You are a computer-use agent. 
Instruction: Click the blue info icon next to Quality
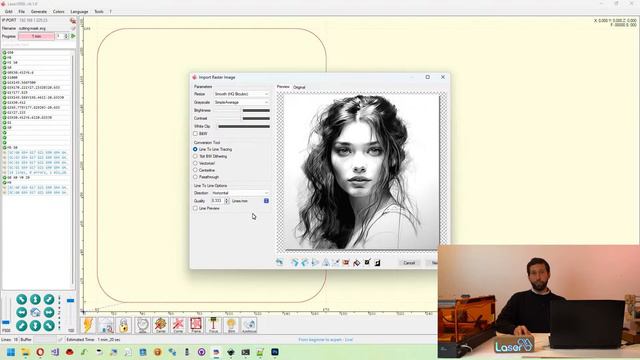click(267, 201)
